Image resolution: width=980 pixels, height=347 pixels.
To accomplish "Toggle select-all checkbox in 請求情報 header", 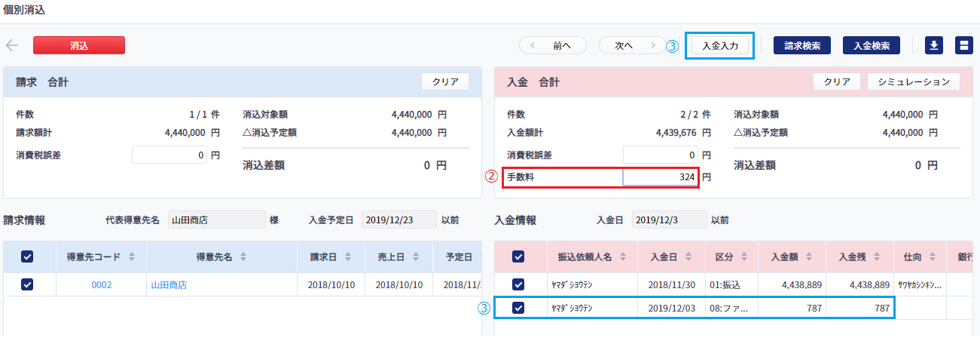I will pyautogui.click(x=27, y=256).
